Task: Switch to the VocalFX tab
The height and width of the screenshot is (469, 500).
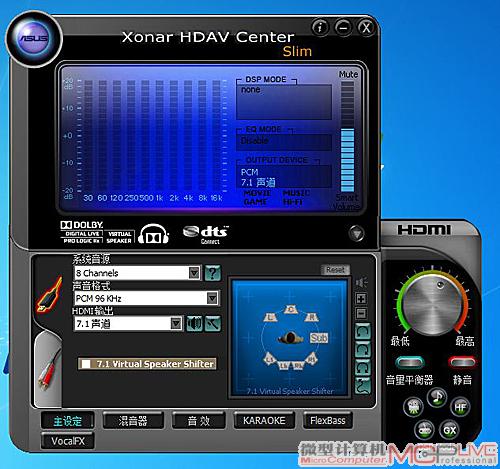Action: point(68,441)
